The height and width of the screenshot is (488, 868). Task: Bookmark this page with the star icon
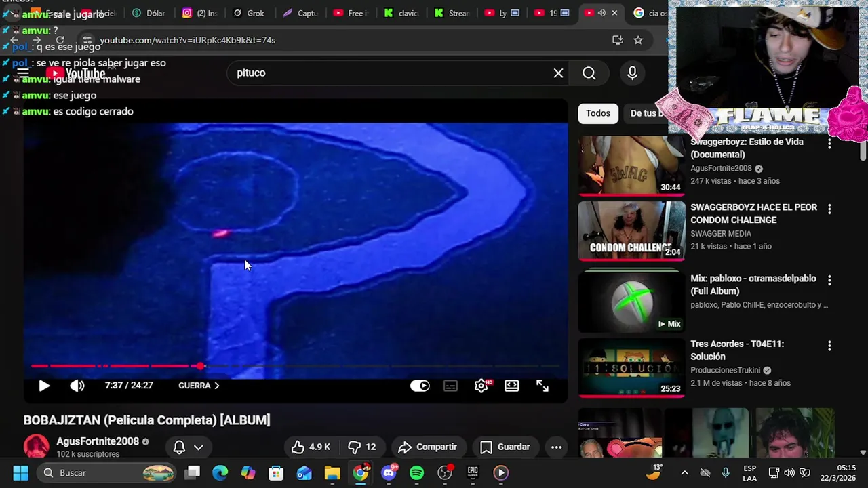tap(638, 40)
